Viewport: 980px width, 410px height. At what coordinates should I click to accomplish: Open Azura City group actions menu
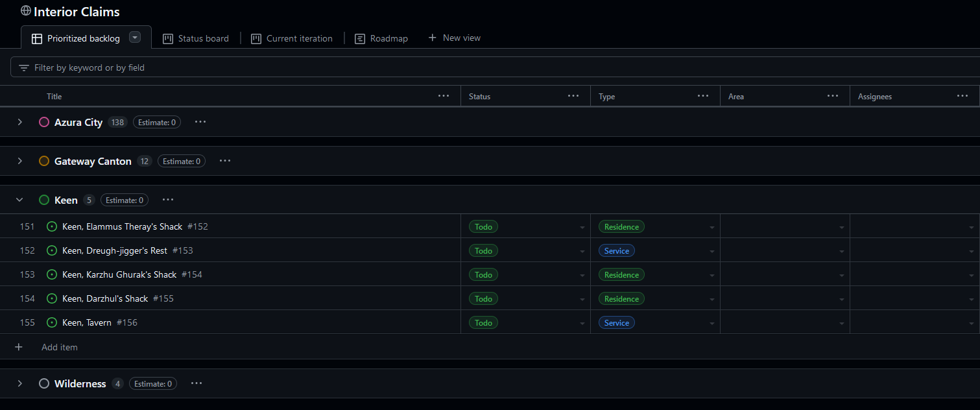[x=200, y=122]
